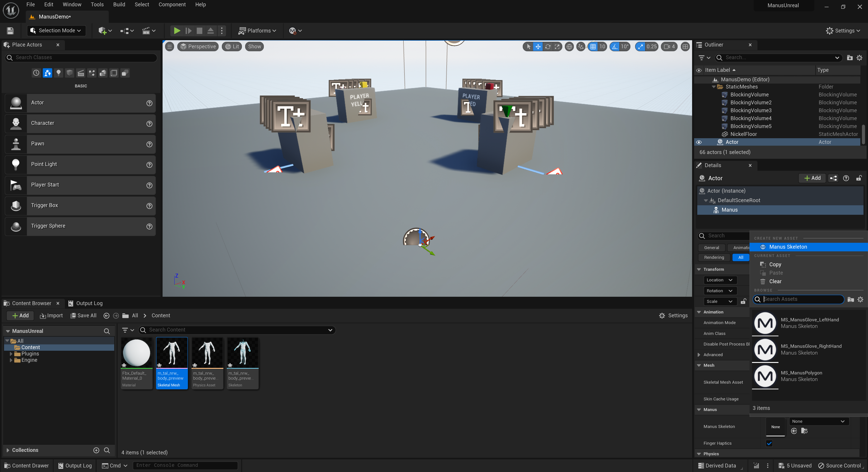Select the MS_ManusGlove_LeftHand asset thumbnail
Image resolution: width=868 pixels, height=472 pixels.
[765, 323]
